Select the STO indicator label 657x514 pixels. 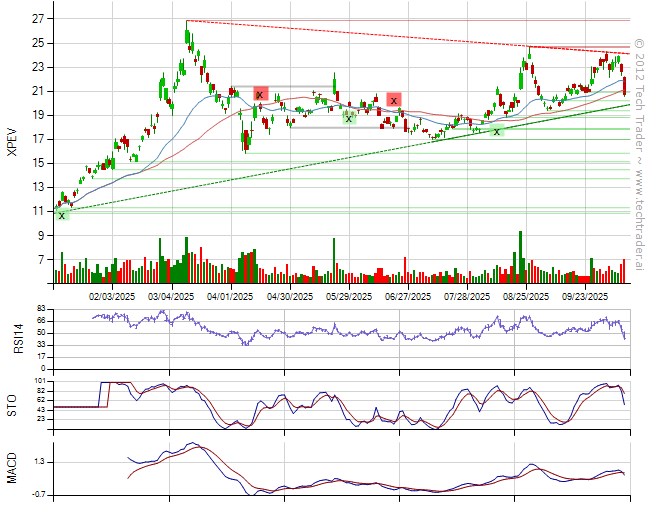(12, 404)
